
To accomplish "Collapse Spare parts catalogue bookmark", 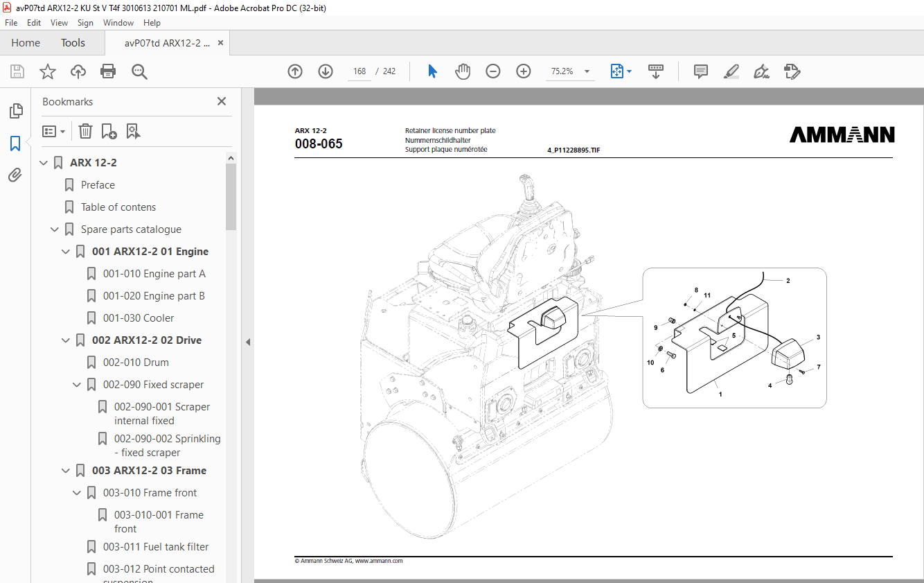I will coord(55,229).
